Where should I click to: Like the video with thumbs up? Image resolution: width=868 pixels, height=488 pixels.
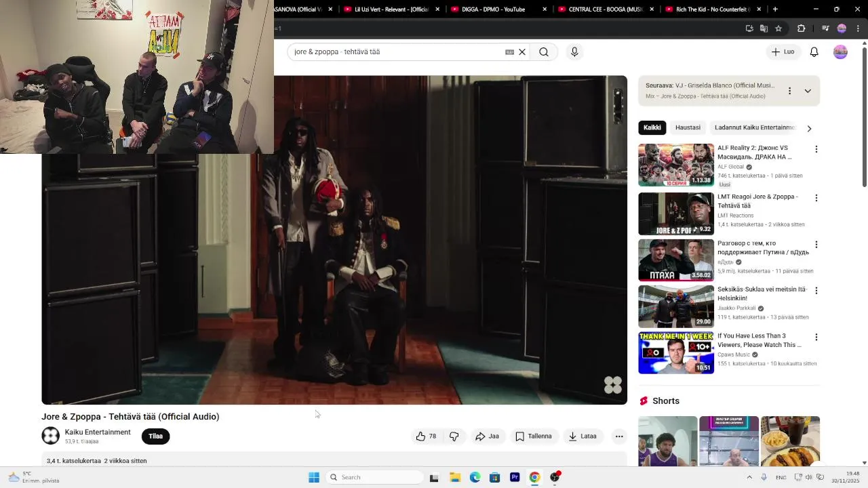427,436
